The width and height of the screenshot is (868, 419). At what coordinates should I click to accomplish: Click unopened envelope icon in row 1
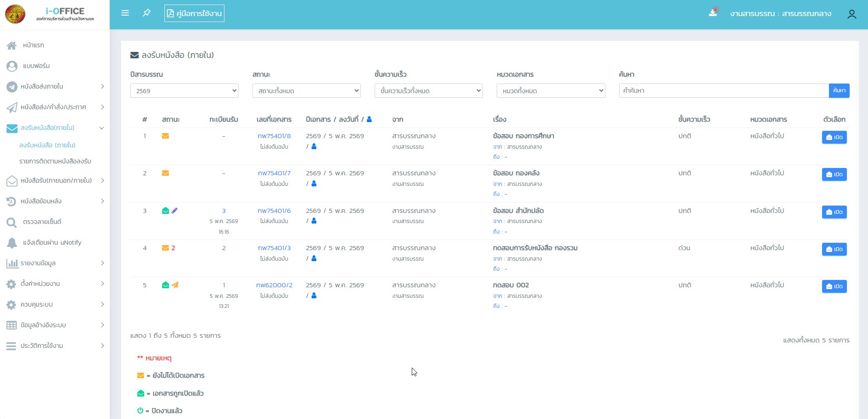165,136
